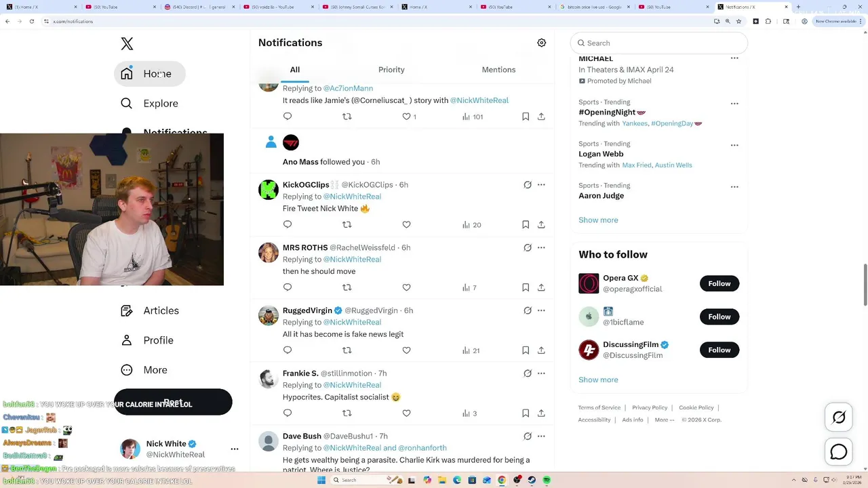Open Explore in the left sidebar
The image size is (868, 488).
click(150, 103)
